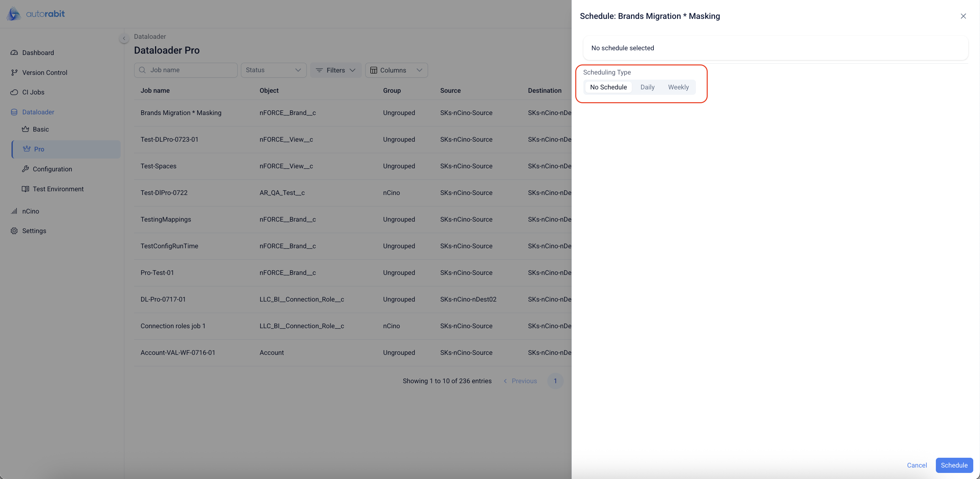Image resolution: width=980 pixels, height=479 pixels.
Task: Click the Configuration wrench icon
Action: 26,169
